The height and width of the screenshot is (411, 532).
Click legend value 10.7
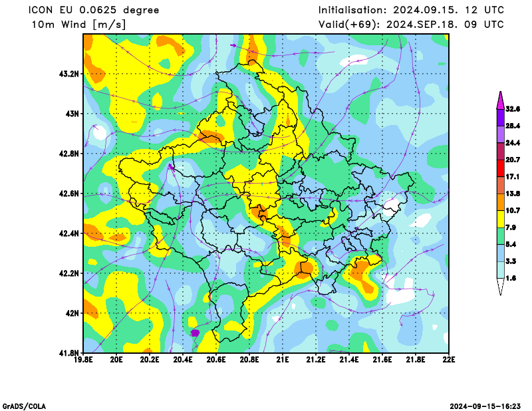tap(513, 211)
